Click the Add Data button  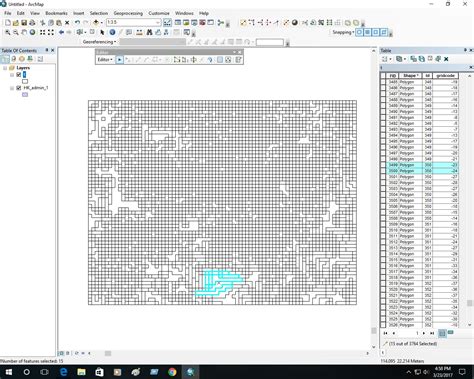tap(96, 23)
